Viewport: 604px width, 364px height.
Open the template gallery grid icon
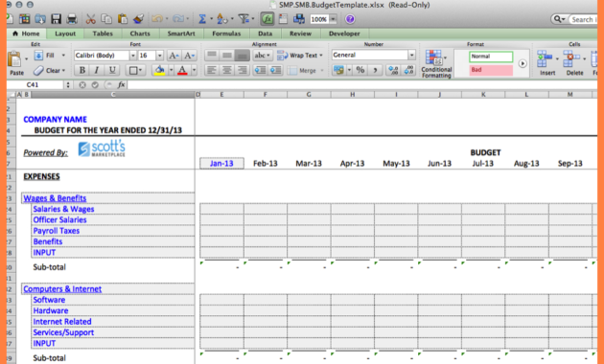[24, 19]
